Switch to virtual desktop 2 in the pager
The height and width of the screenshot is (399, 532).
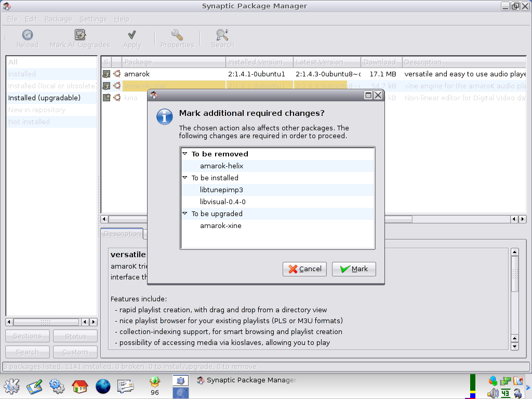180,393
